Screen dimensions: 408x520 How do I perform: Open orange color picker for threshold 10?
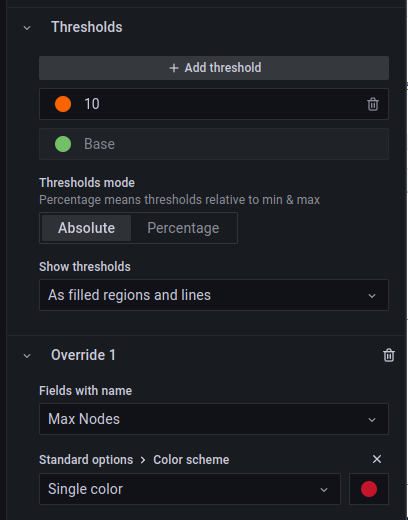(x=63, y=104)
